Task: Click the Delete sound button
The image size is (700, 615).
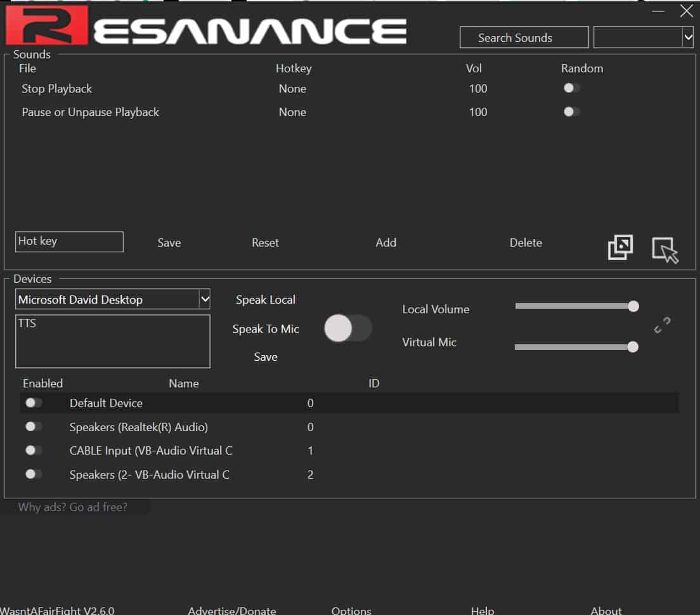Action: 526,243
